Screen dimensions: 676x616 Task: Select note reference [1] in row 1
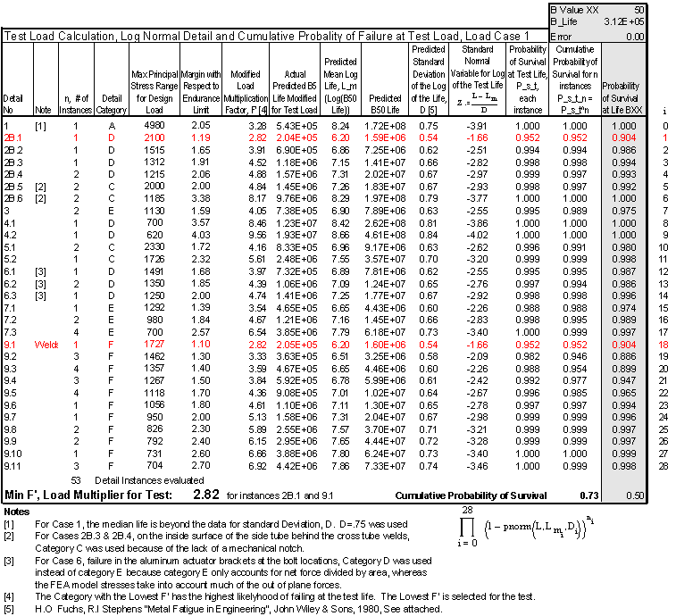pos(40,126)
